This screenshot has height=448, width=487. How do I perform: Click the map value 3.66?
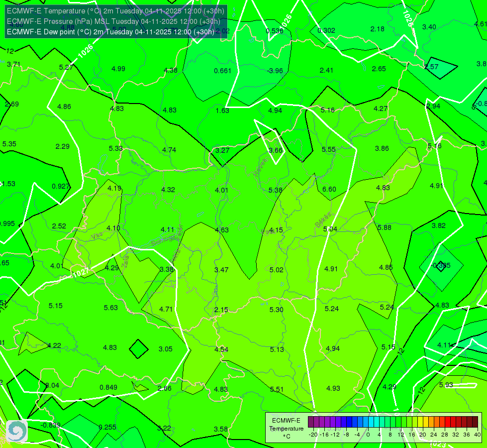276,150
